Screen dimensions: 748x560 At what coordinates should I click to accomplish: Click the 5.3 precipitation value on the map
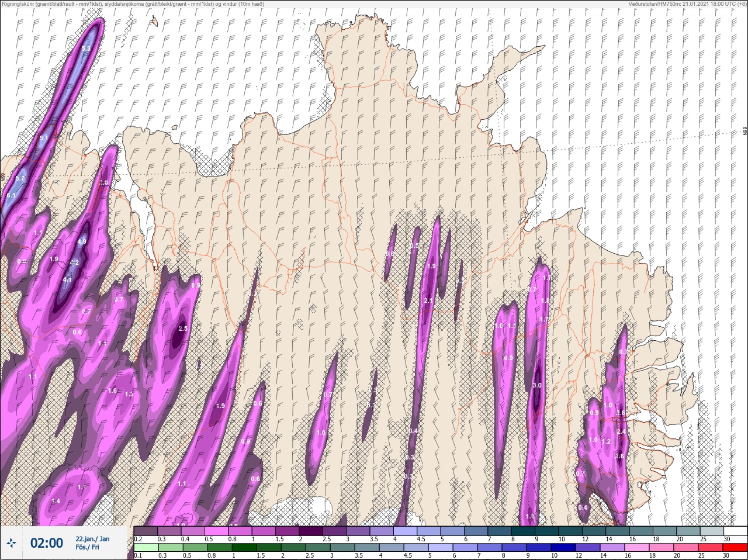(86, 49)
